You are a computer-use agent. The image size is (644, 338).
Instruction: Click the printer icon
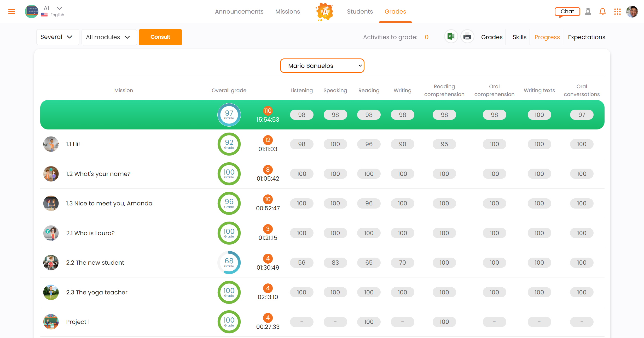(x=467, y=37)
